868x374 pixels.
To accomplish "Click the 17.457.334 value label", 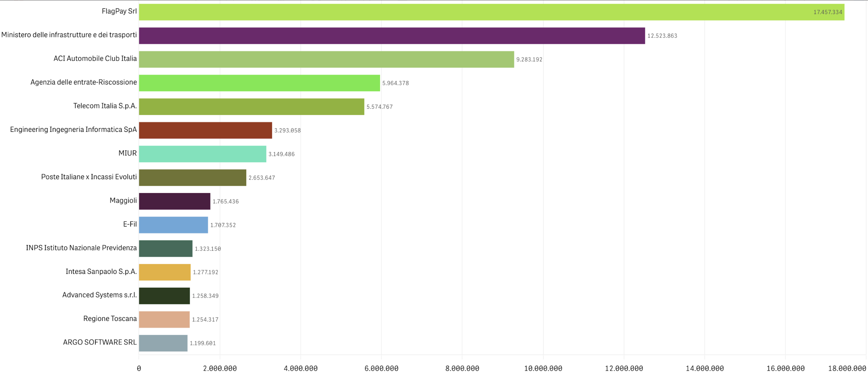I will click(x=827, y=12).
